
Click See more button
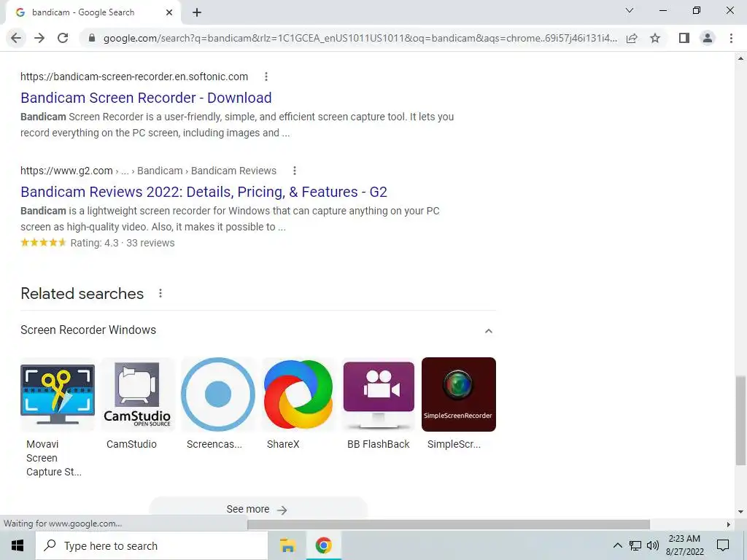[258, 509]
